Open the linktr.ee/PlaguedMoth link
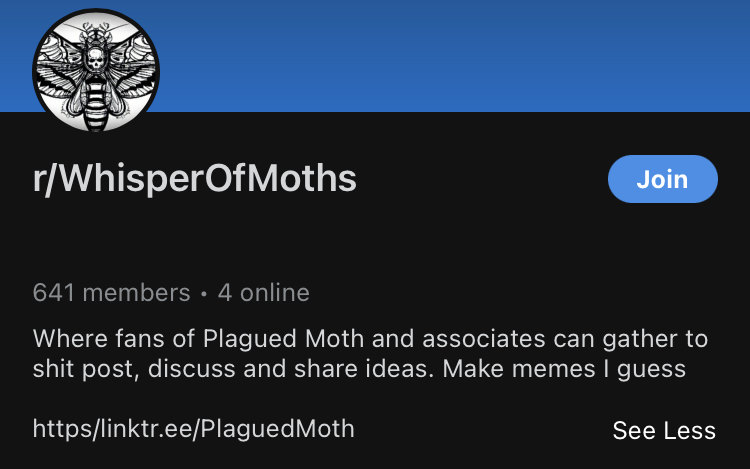Screen dimensions: 750x469 [x=194, y=429]
